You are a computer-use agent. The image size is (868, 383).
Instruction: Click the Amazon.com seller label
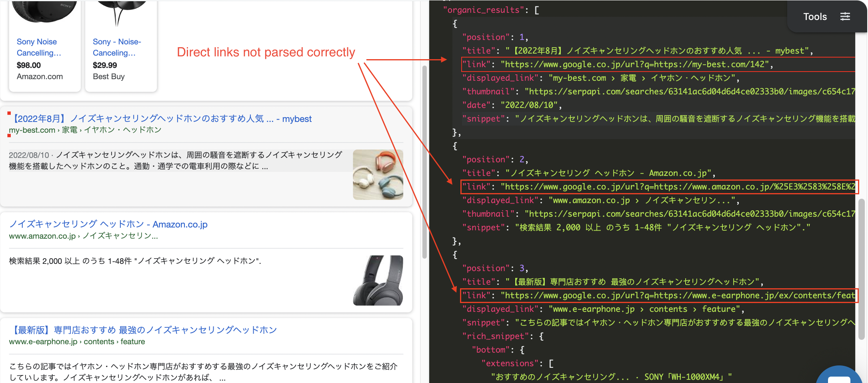click(x=40, y=76)
